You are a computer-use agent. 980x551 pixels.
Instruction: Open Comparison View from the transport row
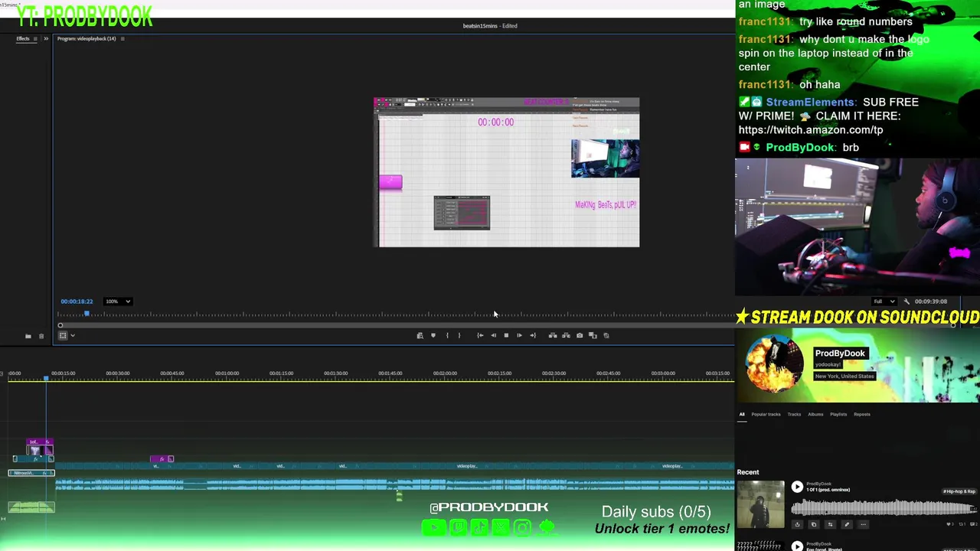tap(593, 335)
